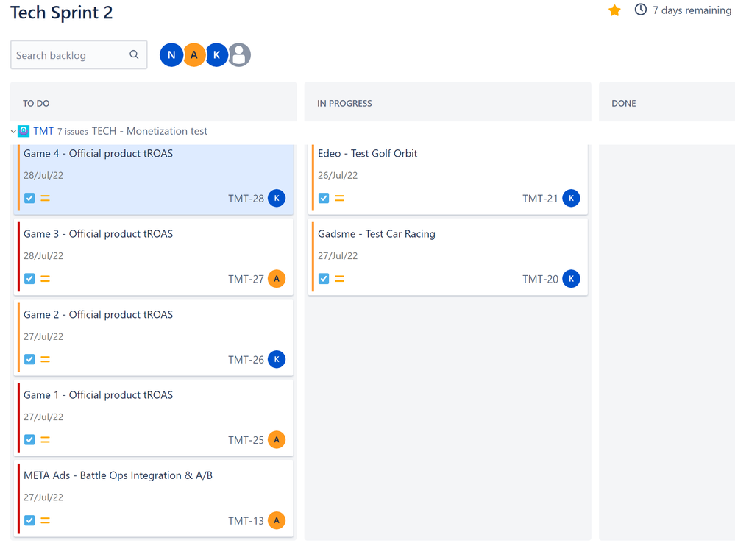Open issue key TMT-28
This screenshot has height=560, width=735.
[246, 199]
